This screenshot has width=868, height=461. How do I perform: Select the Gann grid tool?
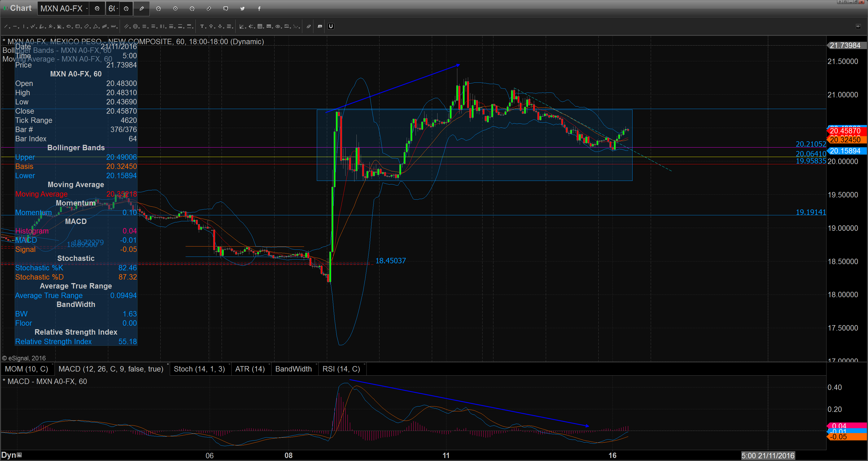click(x=260, y=26)
